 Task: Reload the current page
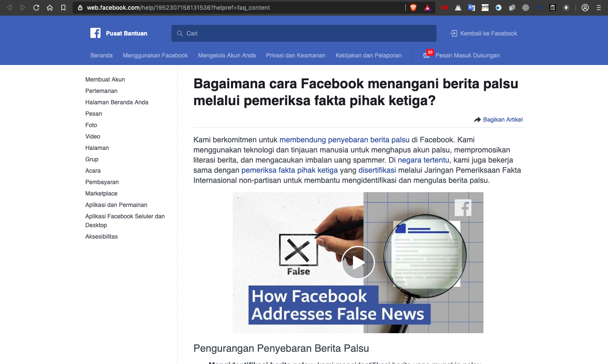click(x=36, y=7)
